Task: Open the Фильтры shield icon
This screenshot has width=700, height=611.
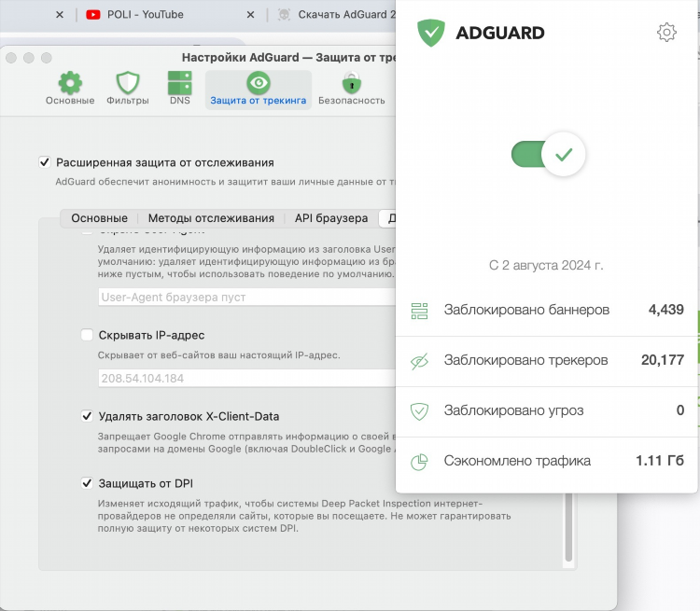Action: [x=128, y=83]
